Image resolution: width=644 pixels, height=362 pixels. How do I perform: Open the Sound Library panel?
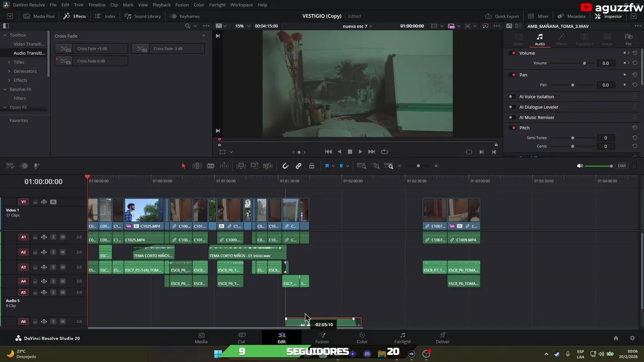(x=142, y=16)
